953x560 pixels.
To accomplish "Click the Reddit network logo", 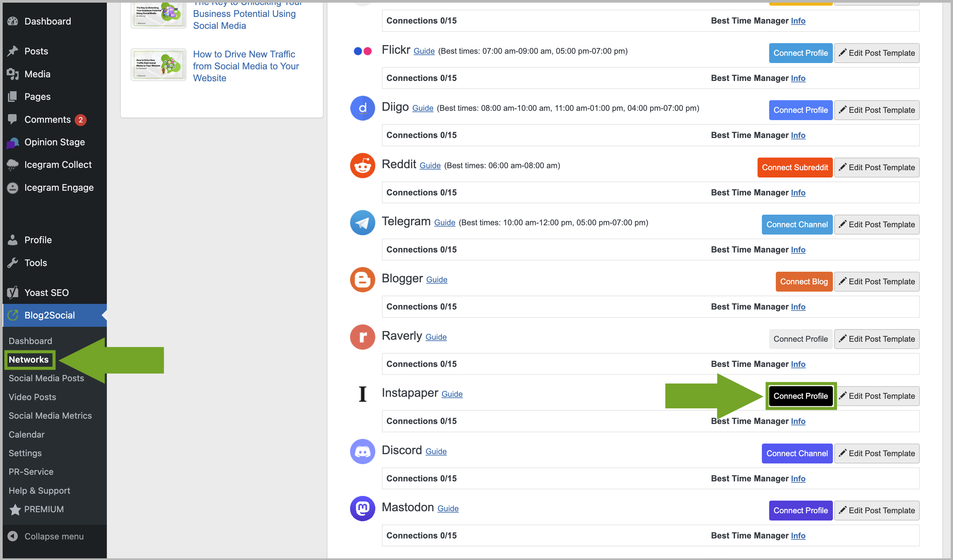I will 363,166.
